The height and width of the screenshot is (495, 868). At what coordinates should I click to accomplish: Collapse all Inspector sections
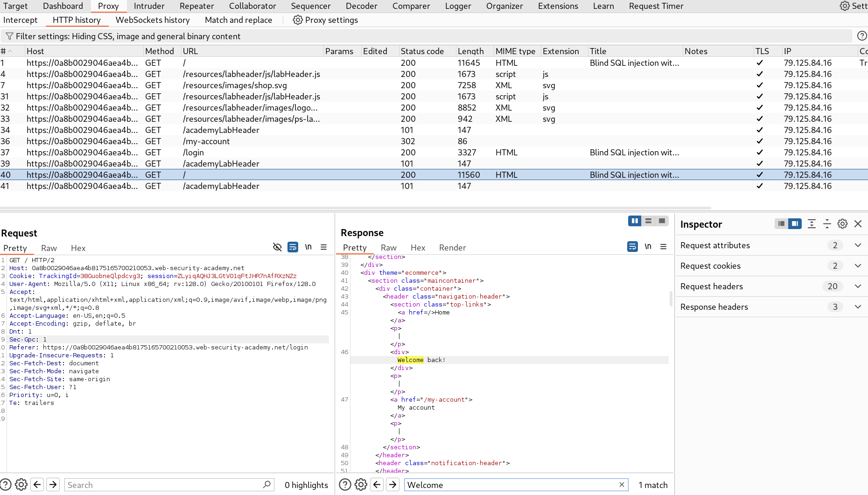(x=827, y=224)
